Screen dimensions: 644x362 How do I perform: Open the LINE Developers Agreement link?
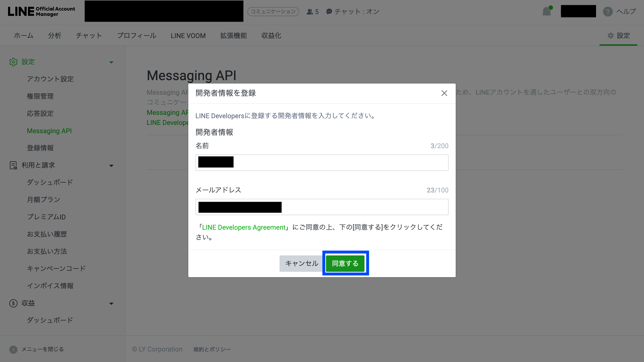[x=244, y=227]
